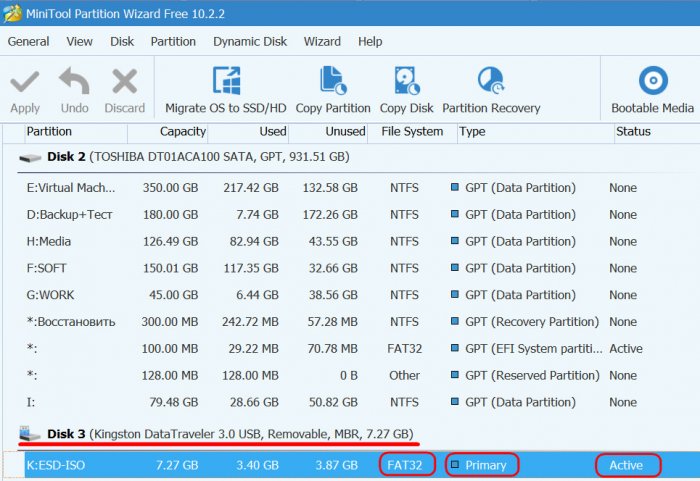
Task: Click the 100.00 MB capacity cell
Action: (x=170, y=348)
